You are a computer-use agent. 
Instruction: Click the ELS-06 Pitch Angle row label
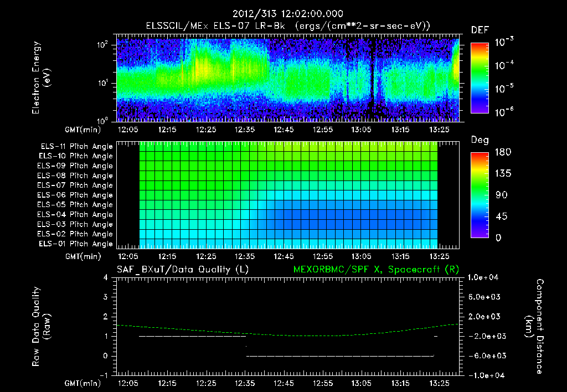coord(75,195)
